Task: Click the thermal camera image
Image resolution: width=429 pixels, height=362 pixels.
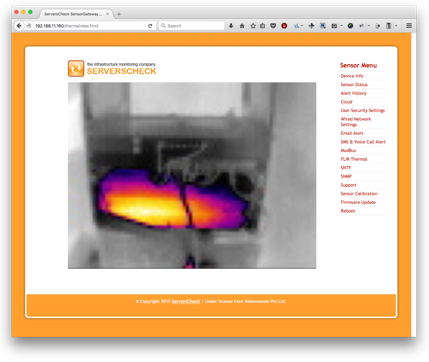Action: click(x=192, y=175)
